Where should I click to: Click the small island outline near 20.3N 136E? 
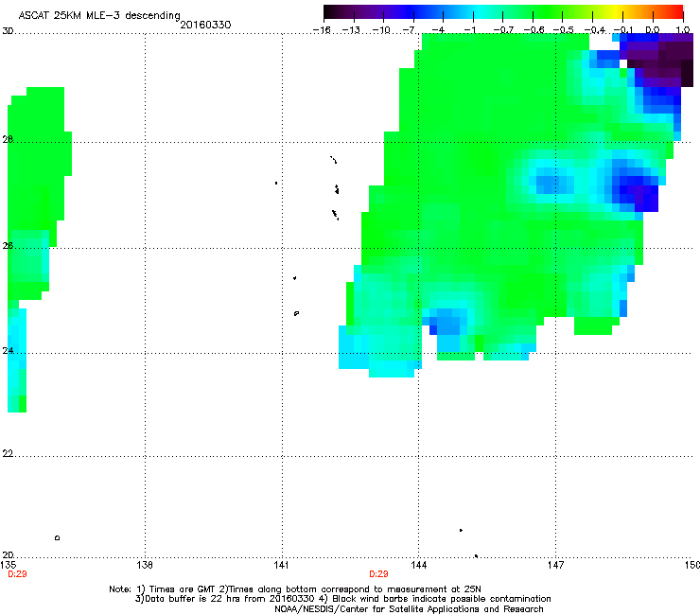point(57,537)
